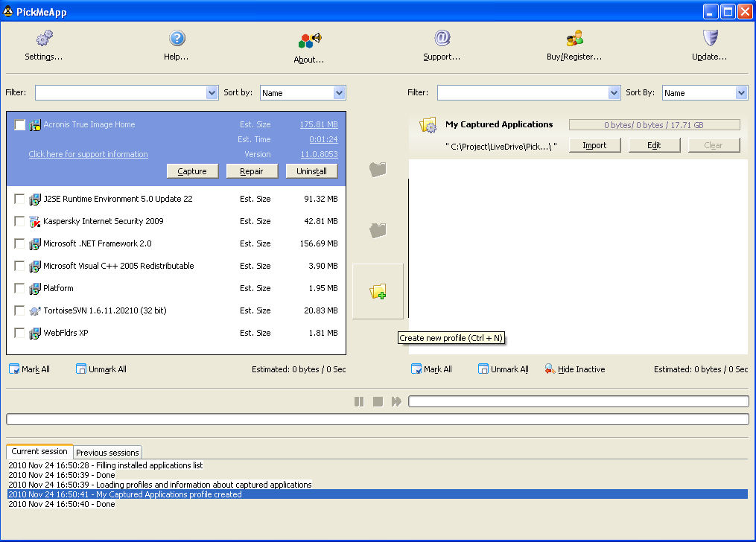Check the Acronis True Image Home checkbox
This screenshot has width=756, height=542.
pyautogui.click(x=20, y=125)
